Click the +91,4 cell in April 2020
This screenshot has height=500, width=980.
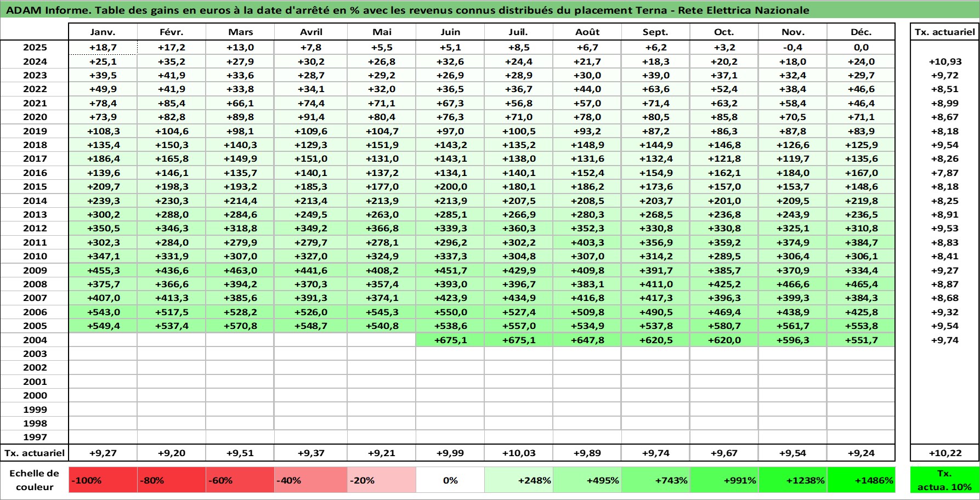[311, 117]
